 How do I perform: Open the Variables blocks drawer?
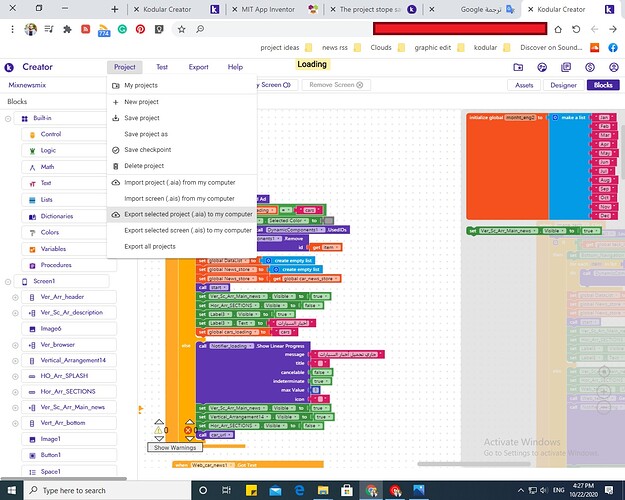click(x=54, y=249)
